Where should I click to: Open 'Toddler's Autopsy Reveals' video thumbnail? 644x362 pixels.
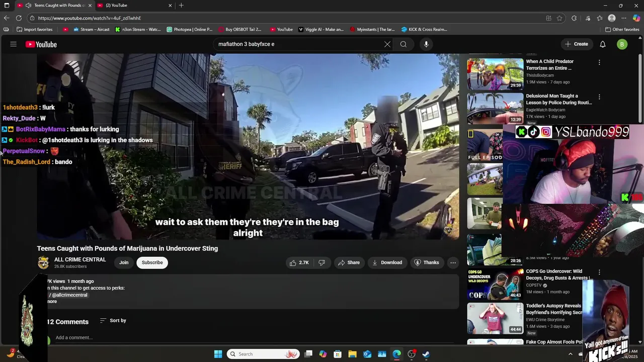[x=495, y=318]
